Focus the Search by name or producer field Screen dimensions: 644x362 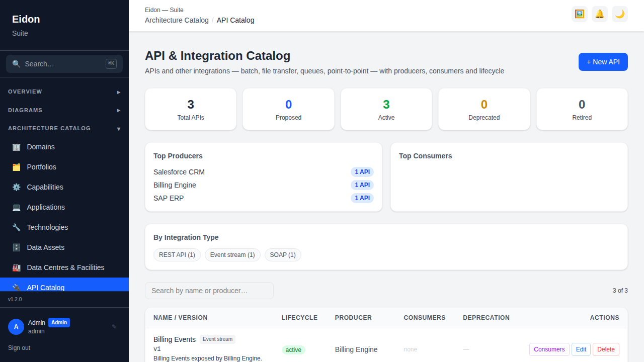point(209,291)
